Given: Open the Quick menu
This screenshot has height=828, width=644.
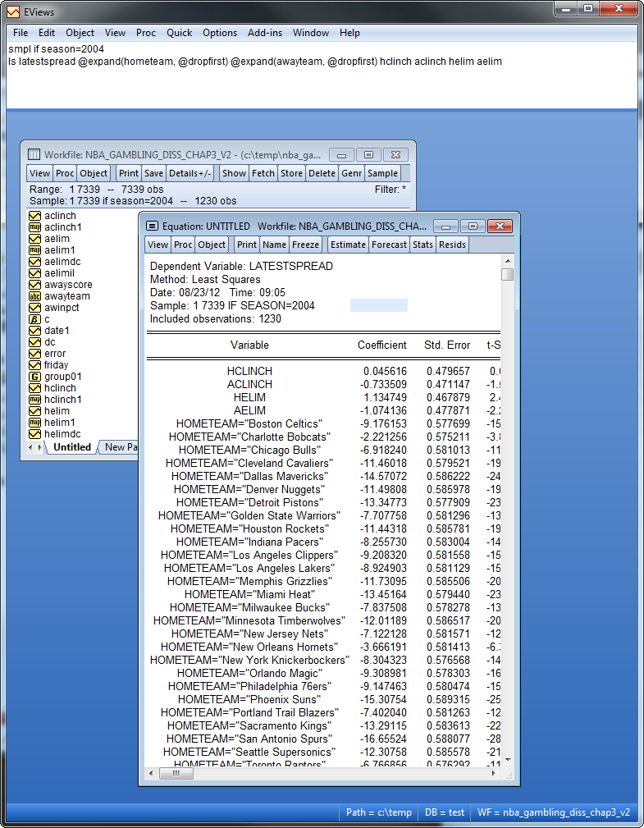Looking at the screenshot, I should tap(180, 33).
